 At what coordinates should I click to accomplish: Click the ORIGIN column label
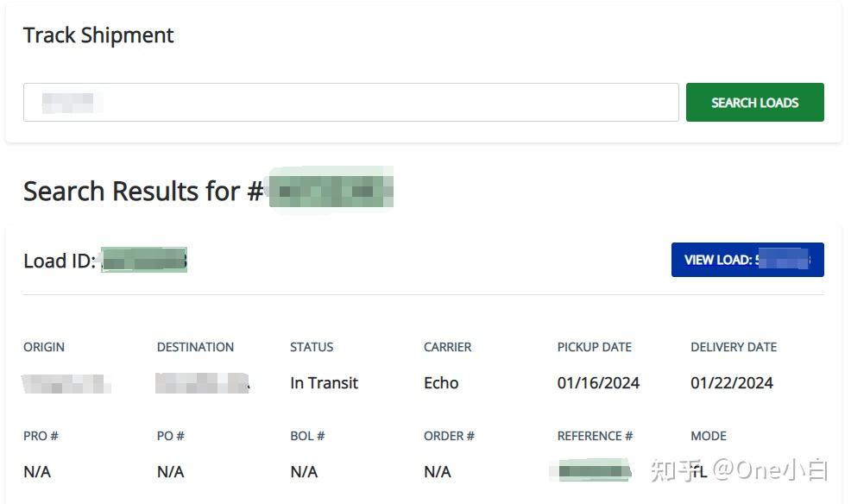click(x=44, y=347)
